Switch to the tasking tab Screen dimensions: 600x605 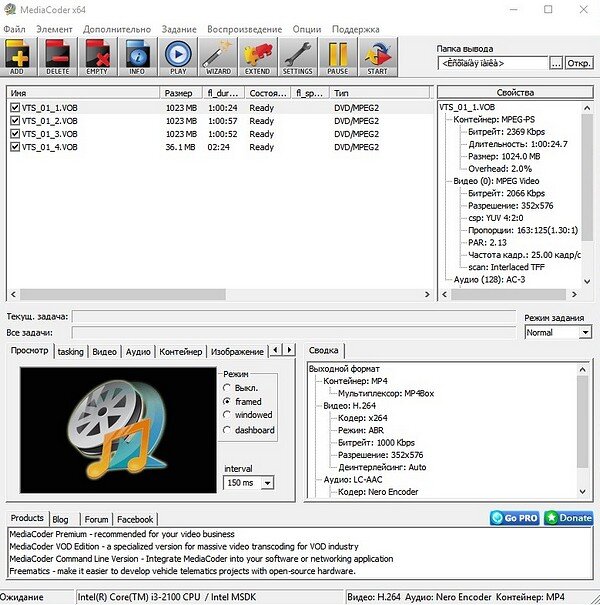coord(71,352)
